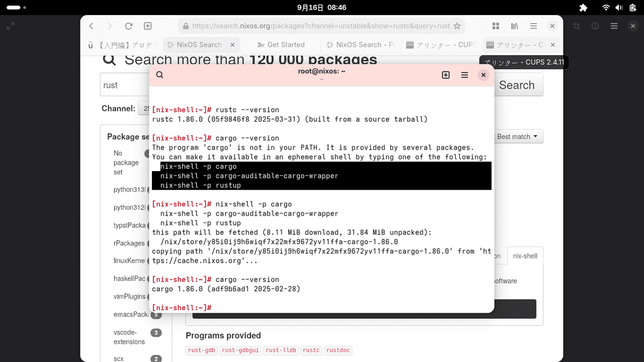Open the rust-gdbgui program link

click(240, 350)
